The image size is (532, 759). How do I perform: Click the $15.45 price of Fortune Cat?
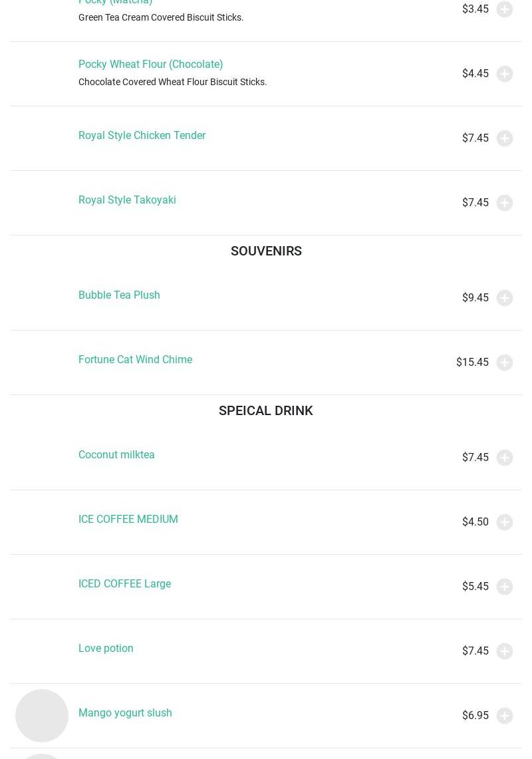point(472,363)
